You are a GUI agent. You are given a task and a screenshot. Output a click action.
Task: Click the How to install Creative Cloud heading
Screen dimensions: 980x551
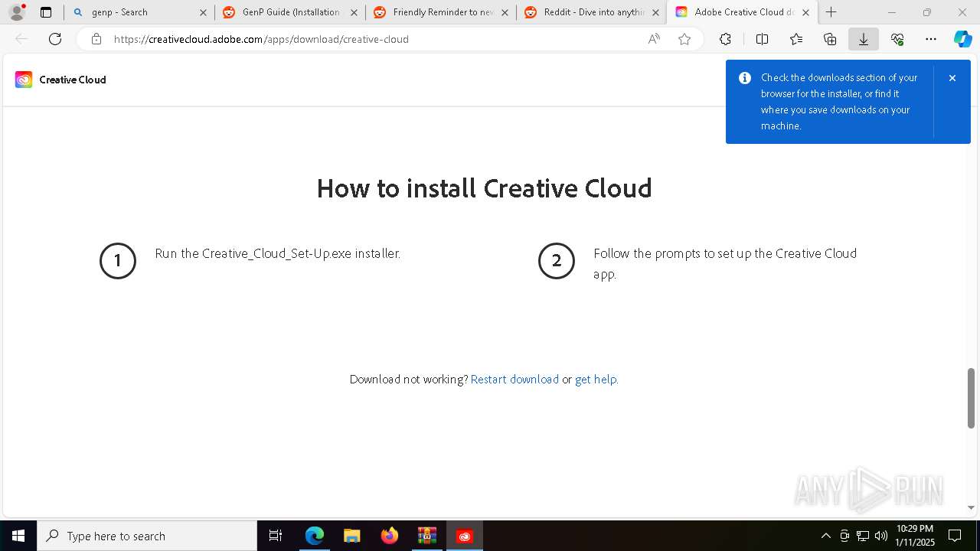point(484,188)
